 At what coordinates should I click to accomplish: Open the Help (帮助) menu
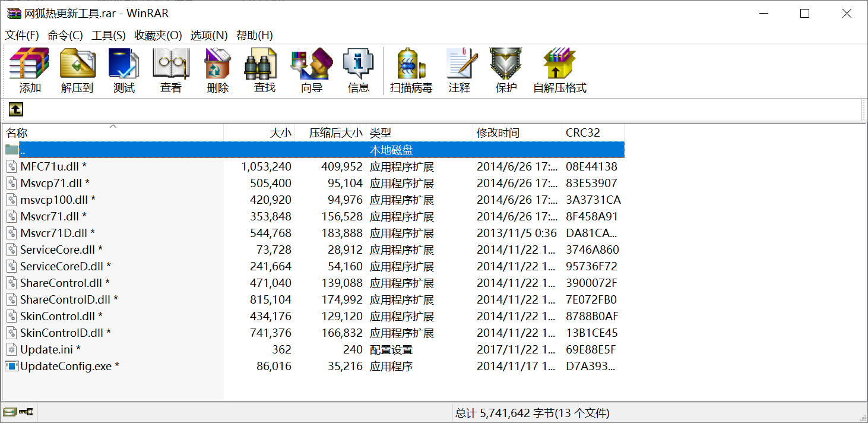point(255,36)
